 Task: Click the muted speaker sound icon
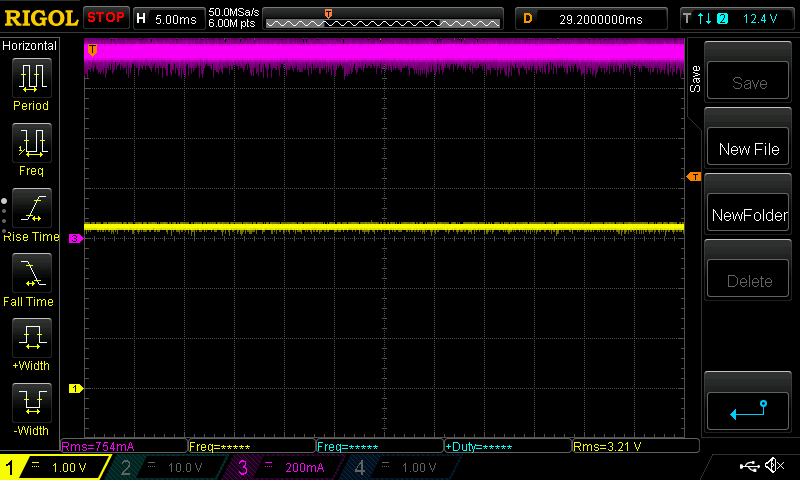pyautogui.click(x=774, y=465)
